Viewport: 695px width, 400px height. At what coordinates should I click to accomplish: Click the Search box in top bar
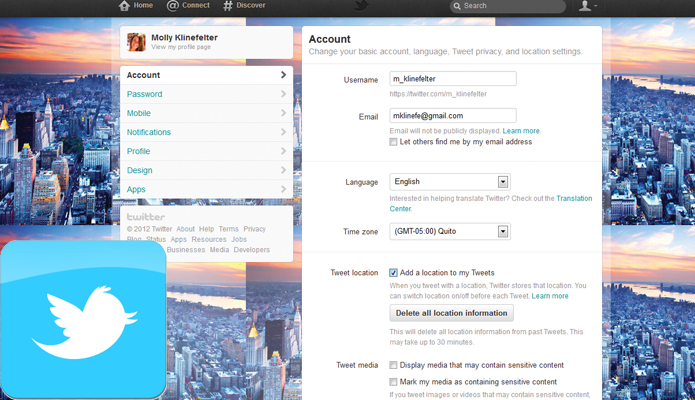[508, 6]
